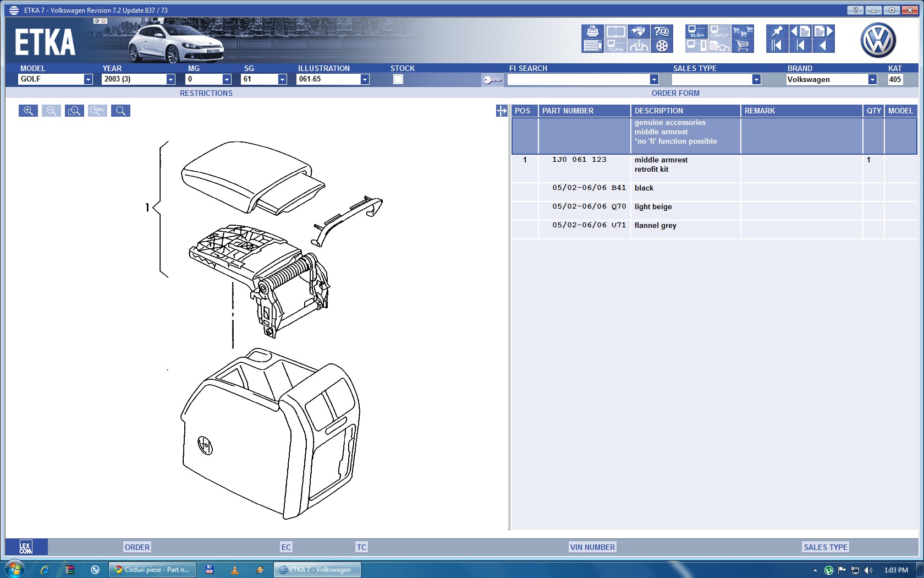
Task: Click the KAT field showing 405
Action: click(x=895, y=79)
